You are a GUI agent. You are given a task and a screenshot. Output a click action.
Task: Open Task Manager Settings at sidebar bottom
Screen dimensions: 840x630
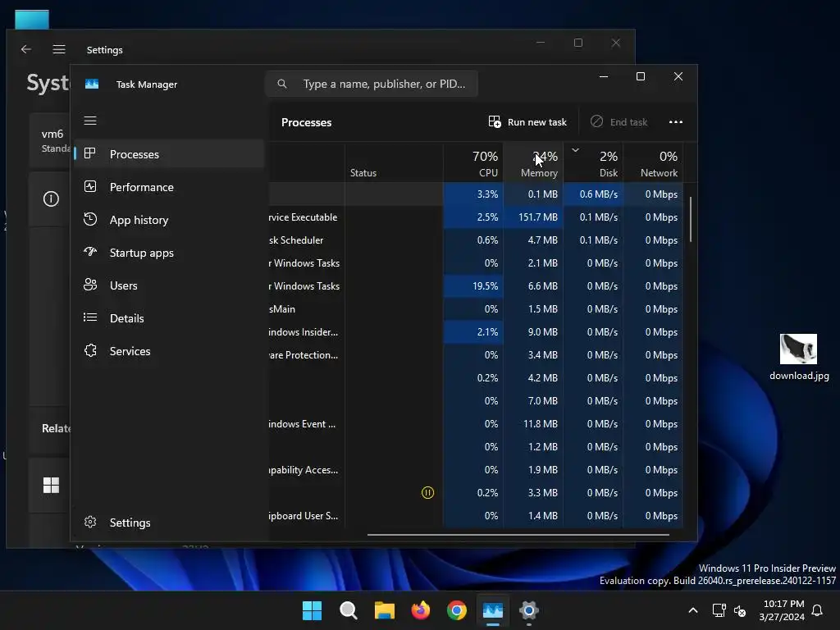[x=169, y=523]
